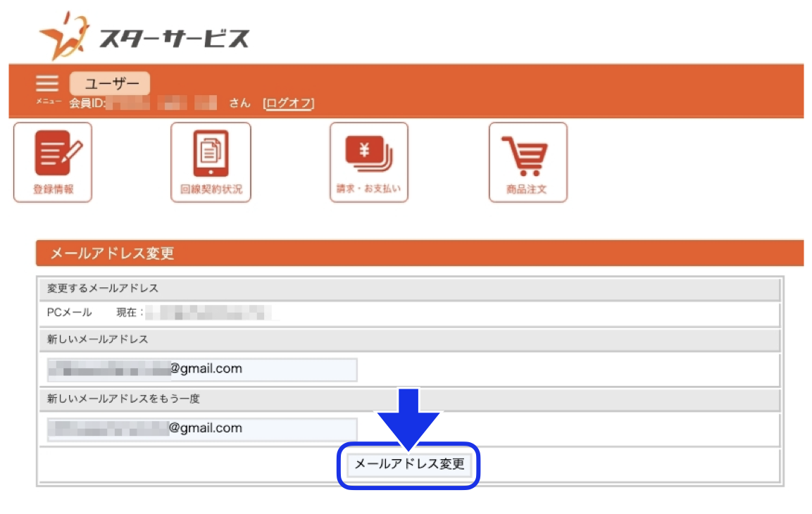This screenshot has height=514, width=812.
Task: Click the ログオフ link
Action: (289, 103)
